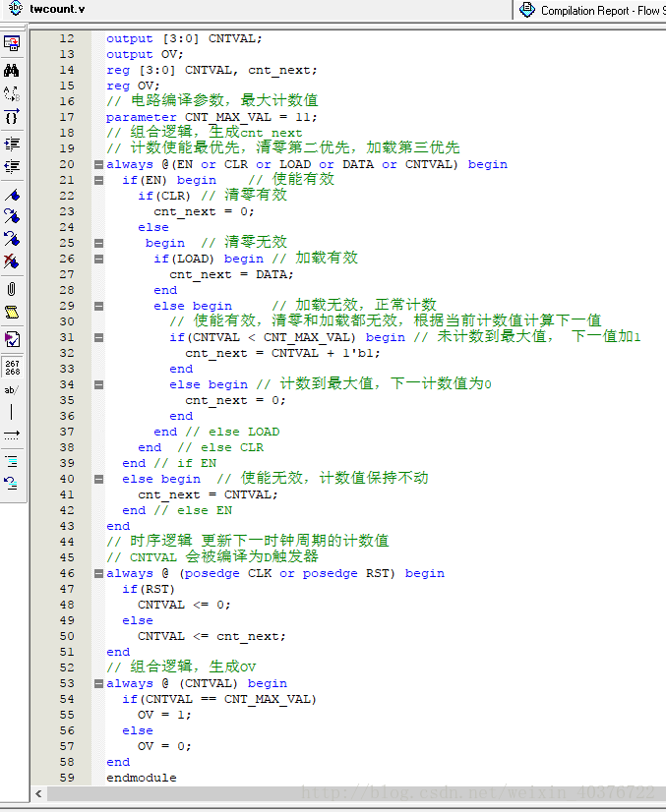666x812 pixels.
Task: Collapse the if(EN) block on line 21
Action: (98, 180)
